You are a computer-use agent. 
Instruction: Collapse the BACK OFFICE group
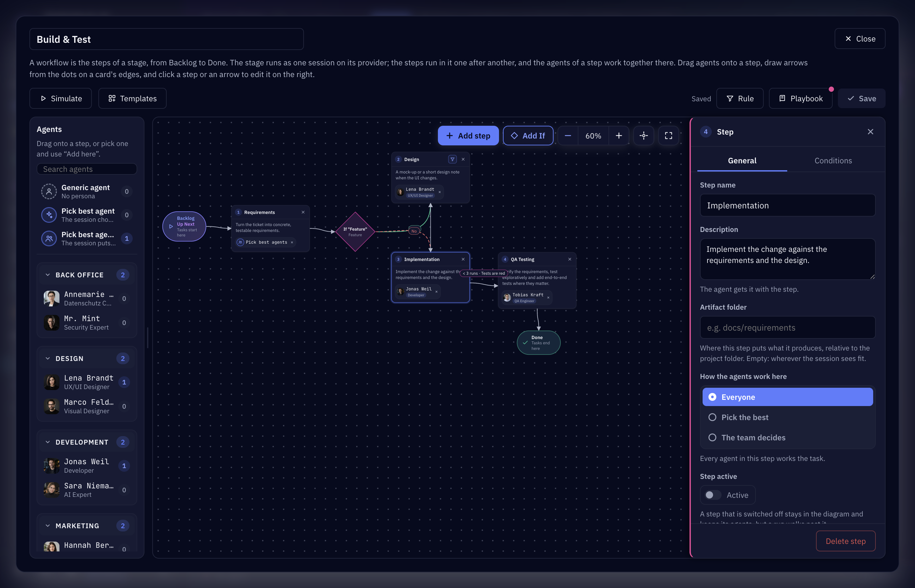48,275
